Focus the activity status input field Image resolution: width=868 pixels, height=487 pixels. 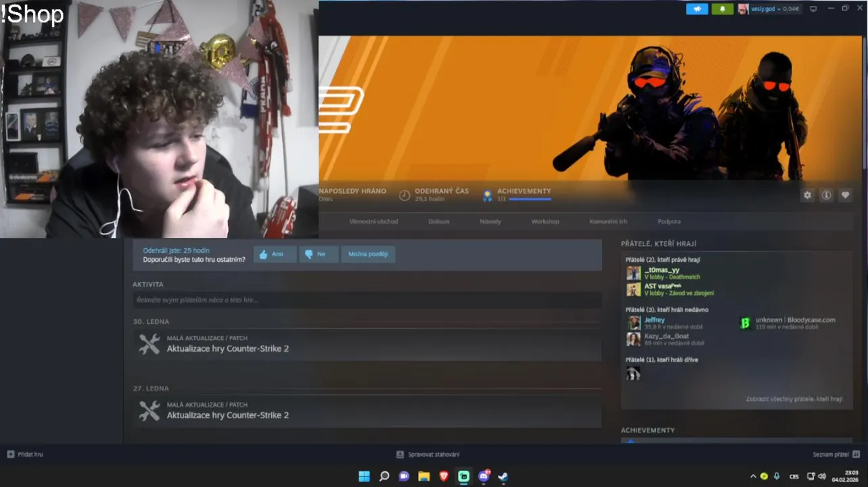tap(367, 300)
